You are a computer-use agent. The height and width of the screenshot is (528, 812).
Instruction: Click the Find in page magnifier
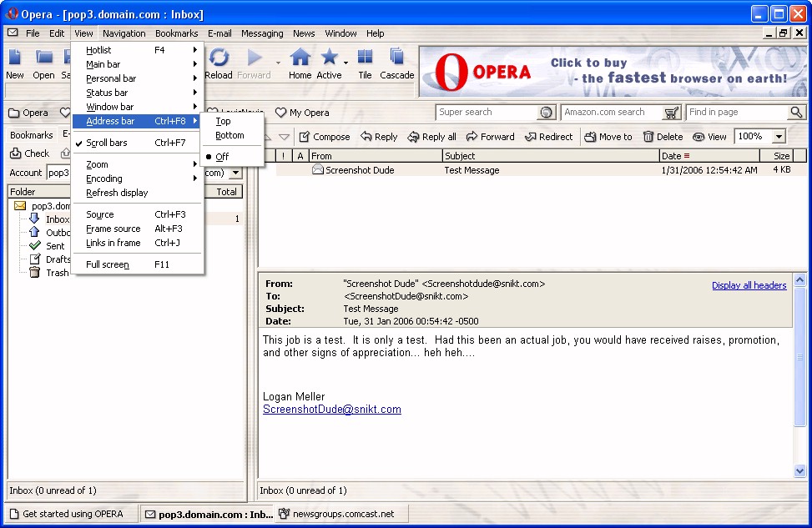click(796, 113)
